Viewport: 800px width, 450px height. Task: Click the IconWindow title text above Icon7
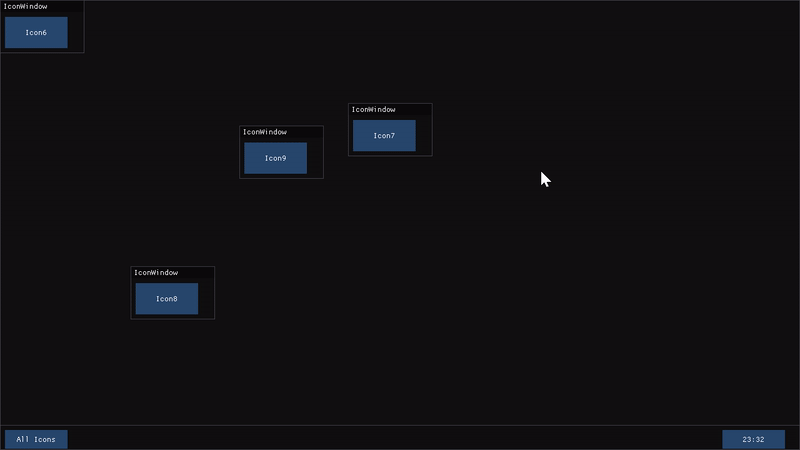[x=373, y=109]
